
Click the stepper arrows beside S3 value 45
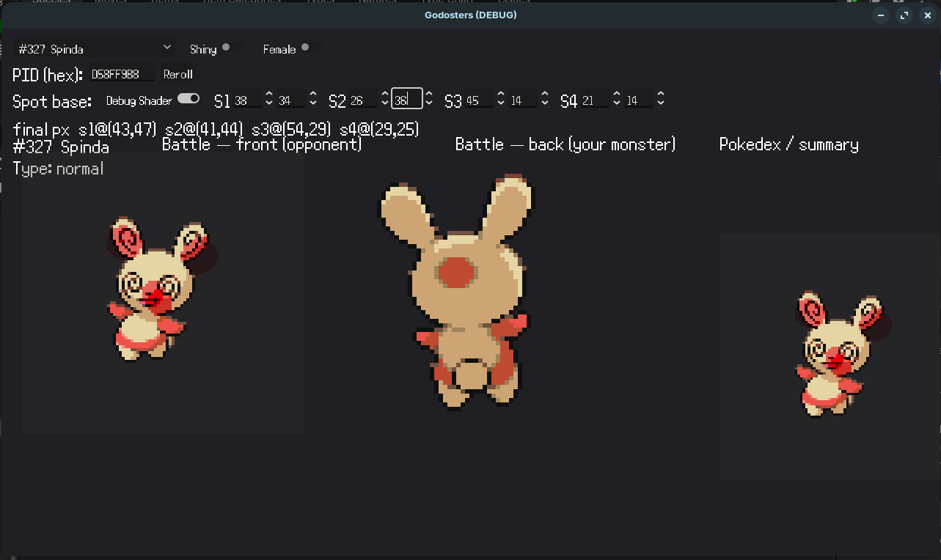[x=501, y=100]
